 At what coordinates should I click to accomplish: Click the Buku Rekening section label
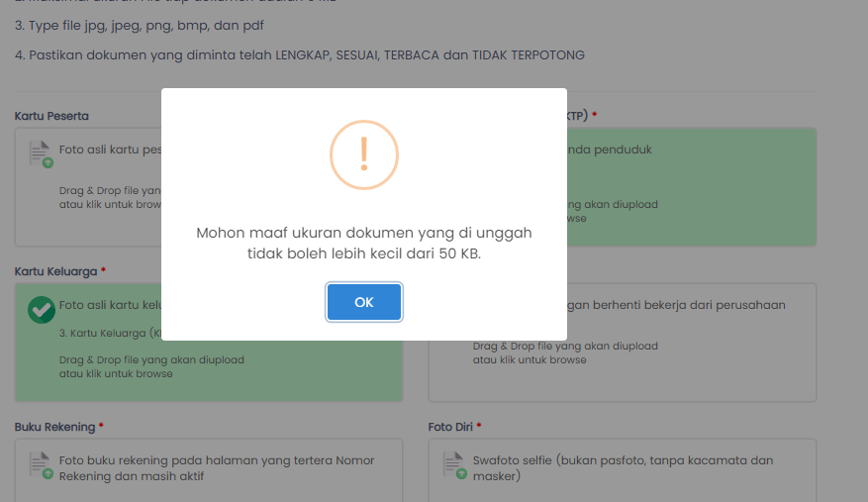[x=54, y=427]
